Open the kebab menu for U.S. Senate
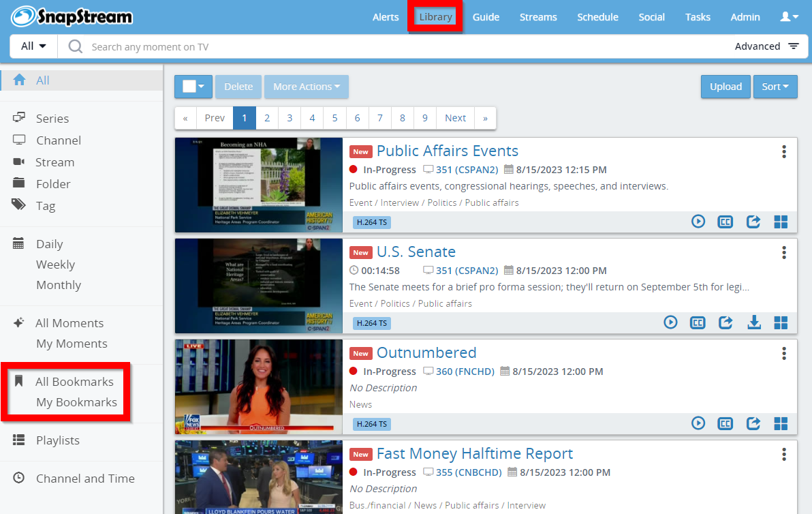This screenshot has width=812, height=514. point(784,252)
